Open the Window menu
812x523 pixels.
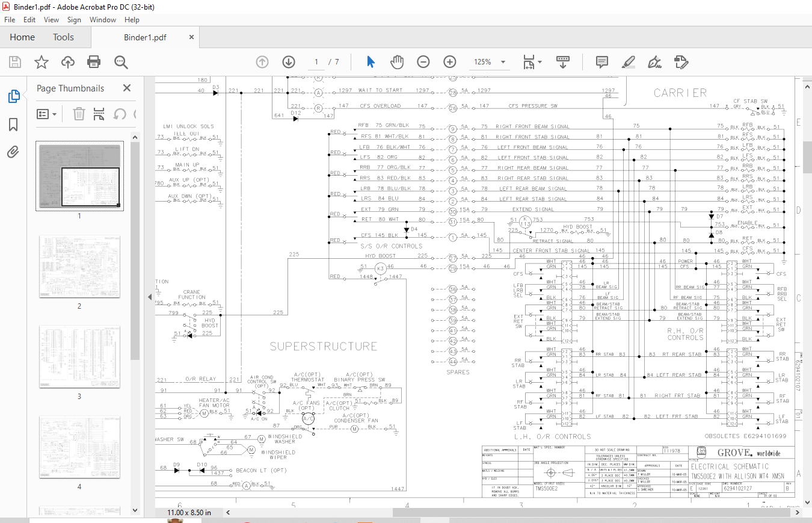tap(103, 20)
